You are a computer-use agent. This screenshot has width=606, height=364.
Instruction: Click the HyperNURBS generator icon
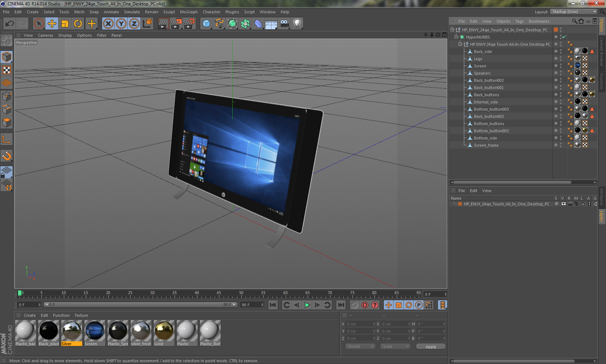[232, 24]
